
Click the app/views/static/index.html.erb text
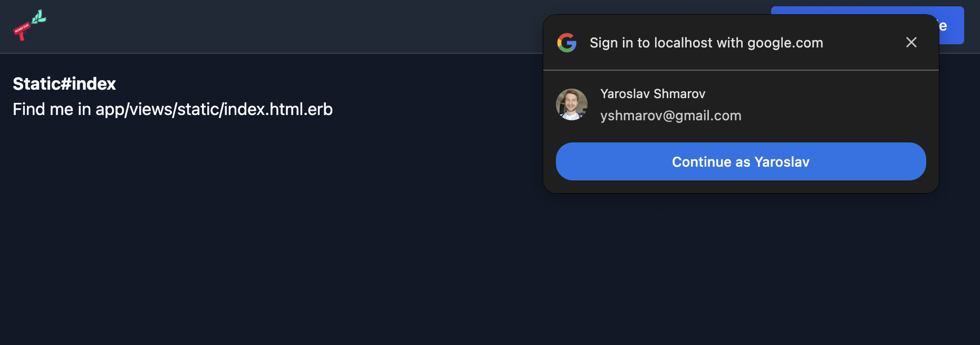(x=214, y=109)
